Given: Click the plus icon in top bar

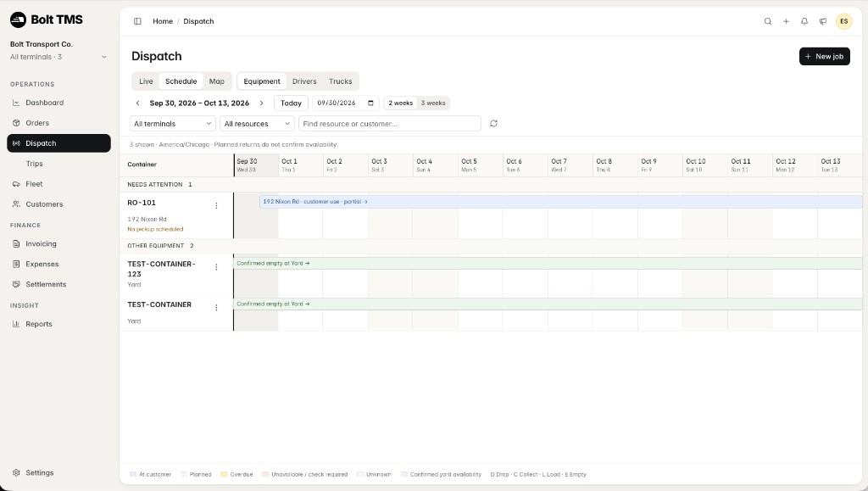Looking at the screenshot, I should coord(786,21).
